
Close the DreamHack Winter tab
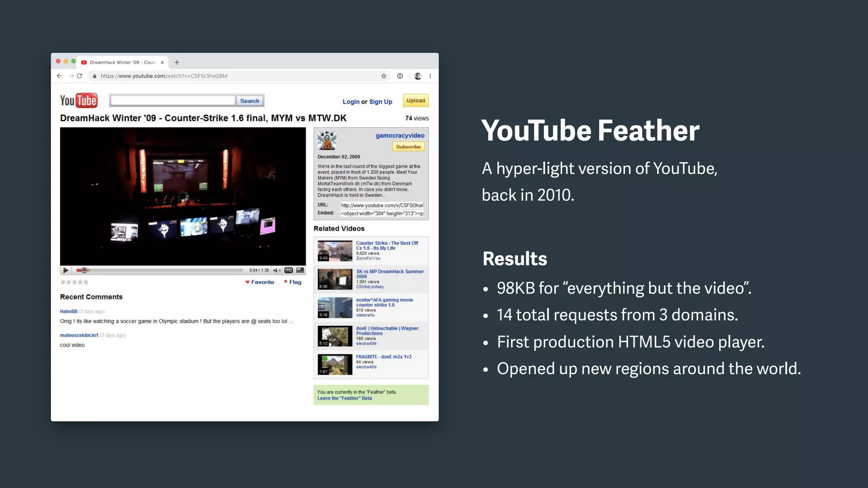point(162,63)
